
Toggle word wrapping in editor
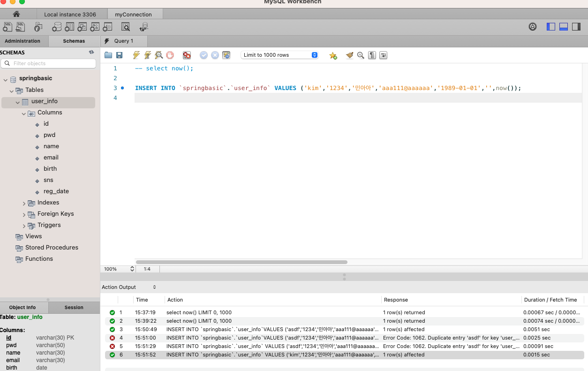pyautogui.click(x=383, y=55)
